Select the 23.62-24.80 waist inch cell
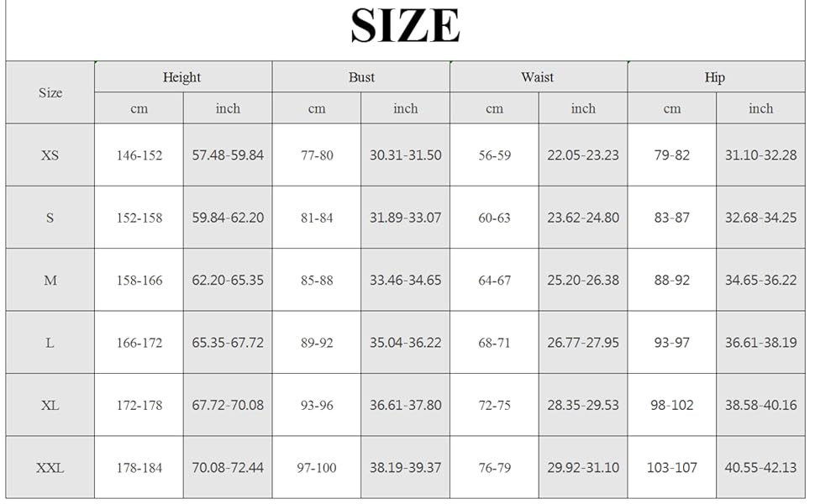The height and width of the screenshot is (504, 815). [x=583, y=218]
